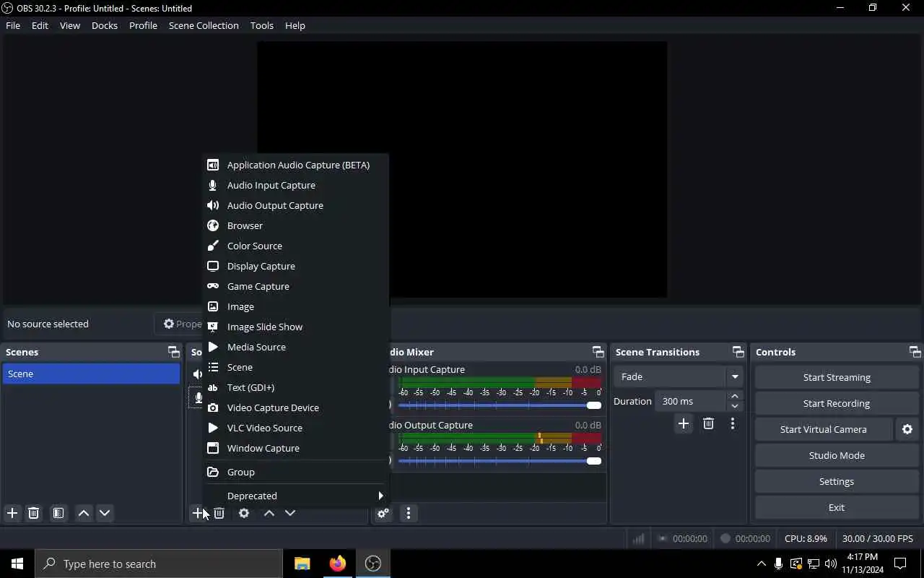Open the transition properties three-dot icon
Viewport: 924px width, 578px height.
(733, 423)
